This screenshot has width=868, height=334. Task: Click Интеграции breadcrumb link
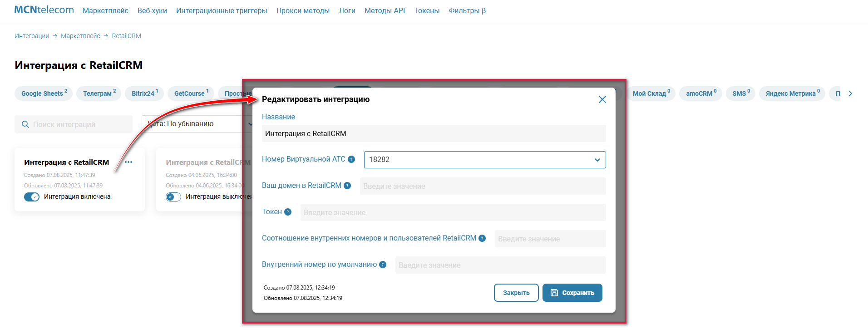point(32,36)
